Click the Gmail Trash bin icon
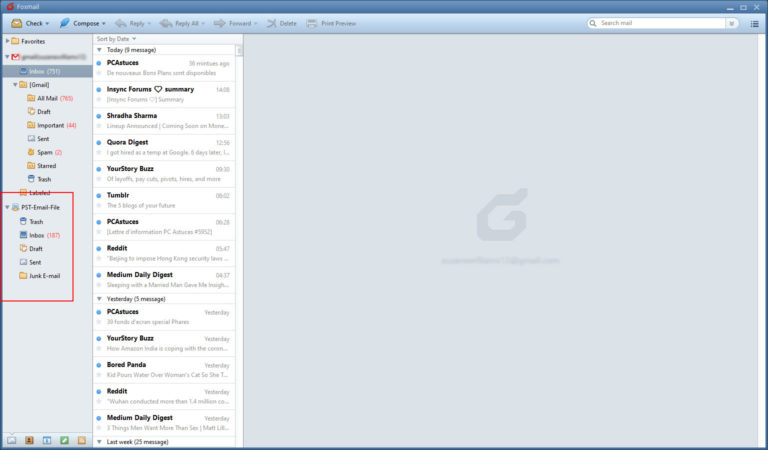Screen dimensions: 768x450 click(31, 179)
